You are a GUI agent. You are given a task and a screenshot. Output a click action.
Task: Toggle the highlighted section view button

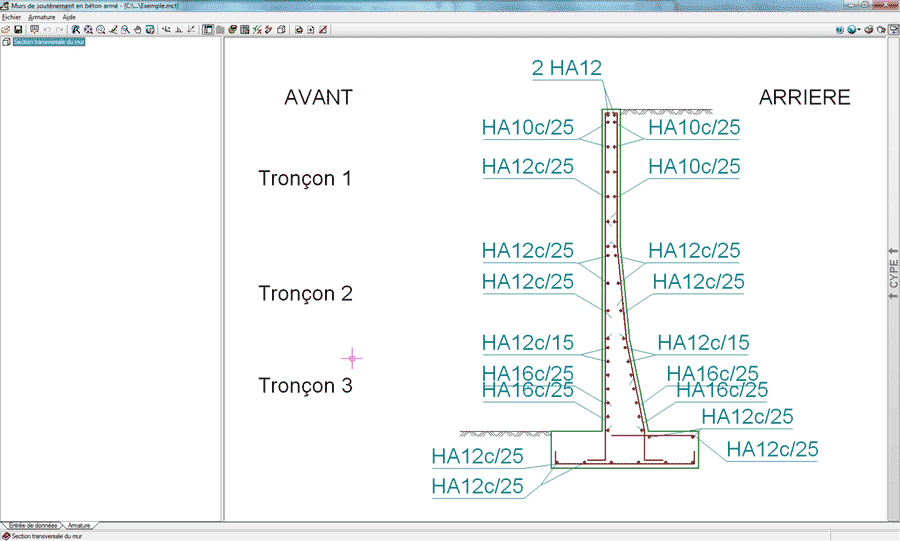[x=208, y=29]
